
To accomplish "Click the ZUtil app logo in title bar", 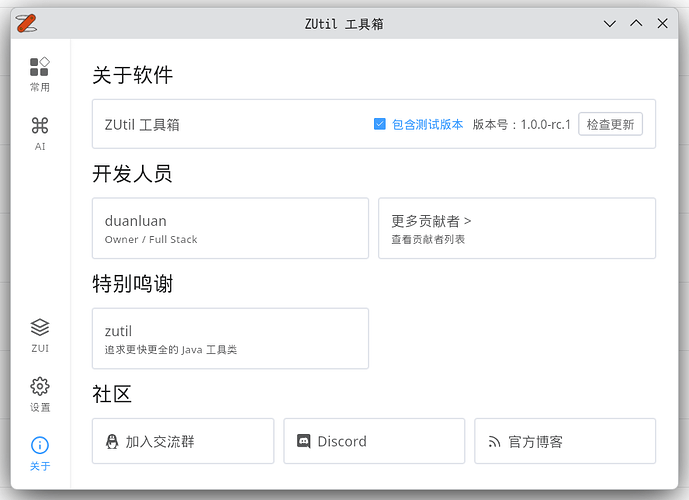I will (x=26, y=23).
